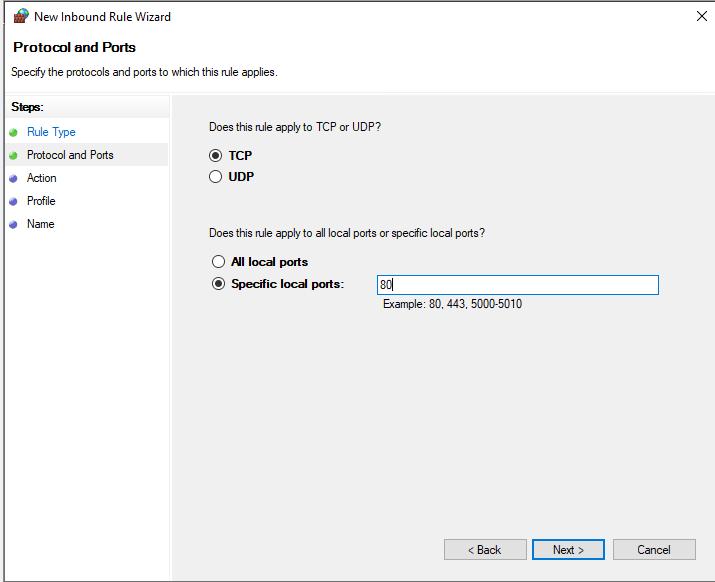The image size is (715, 582).
Task: Click the purple bullet beside Profile
Action: (x=13, y=201)
